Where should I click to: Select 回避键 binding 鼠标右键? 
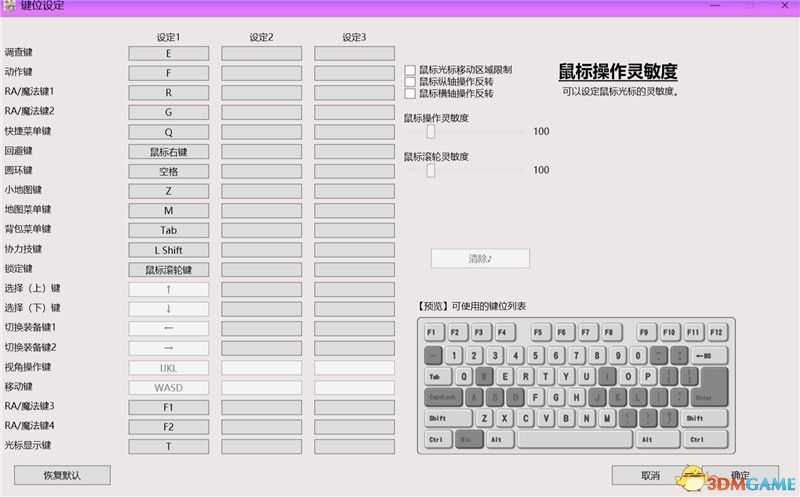168,152
